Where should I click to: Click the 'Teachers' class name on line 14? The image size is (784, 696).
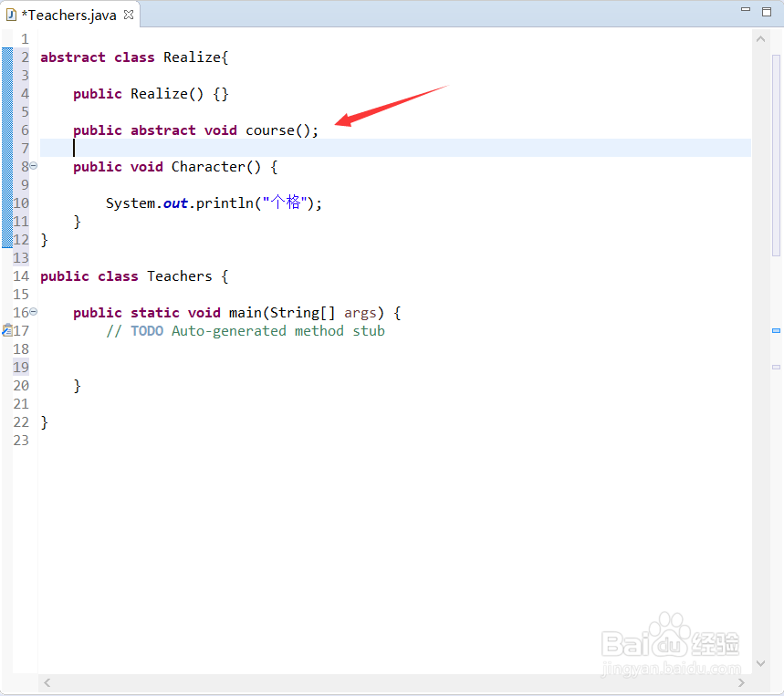[180, 276]
